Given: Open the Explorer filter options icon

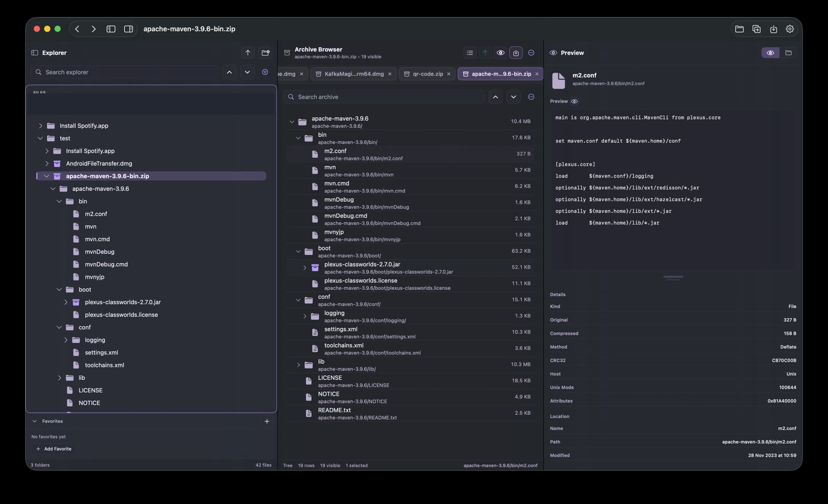Looking at the screenshot, I should click(265, 72).
